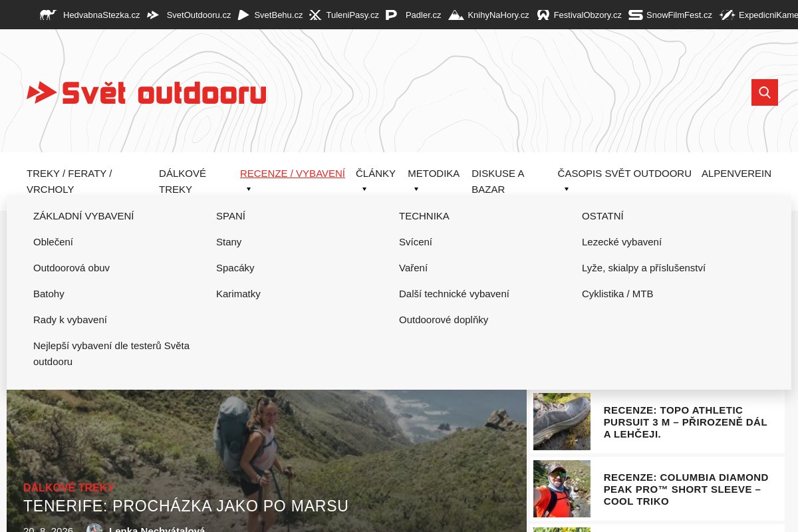Open HedvabnaStezka.cz link
Image resolution: width=798 pixels, height=532 pixels.
pos(101,15)
